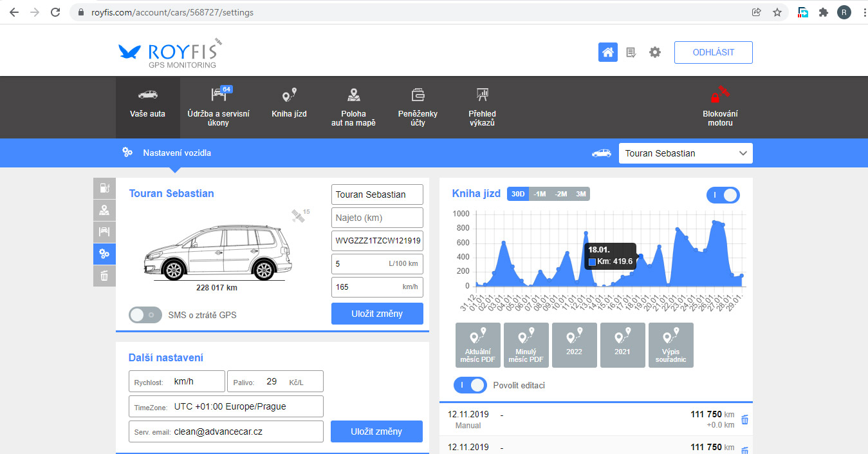Screen dimensions: 868x454
Task: Delete the first 12.11.2019 Manual trip entry
Action: click(744, 420)
